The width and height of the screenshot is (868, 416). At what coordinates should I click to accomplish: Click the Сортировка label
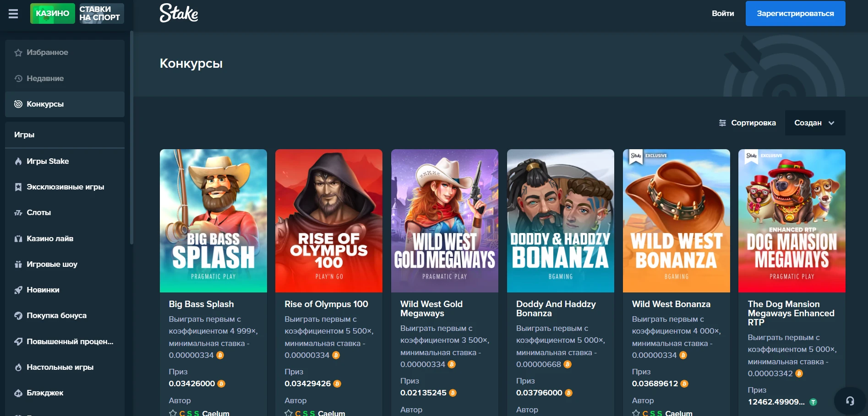[753, 123]
